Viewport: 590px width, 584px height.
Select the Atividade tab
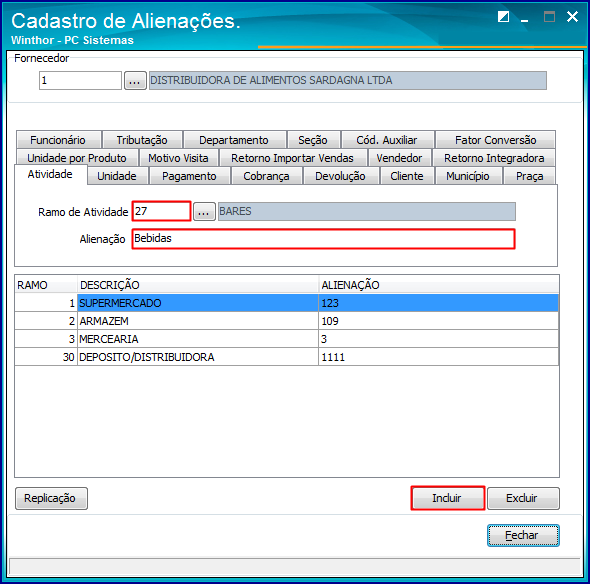click(50, 174)
